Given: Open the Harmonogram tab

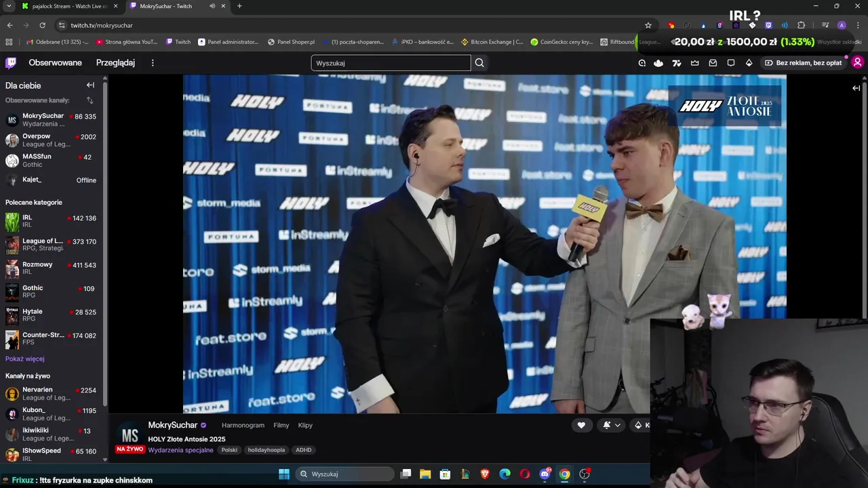Looking at the screenshot, I should [243, 426].
